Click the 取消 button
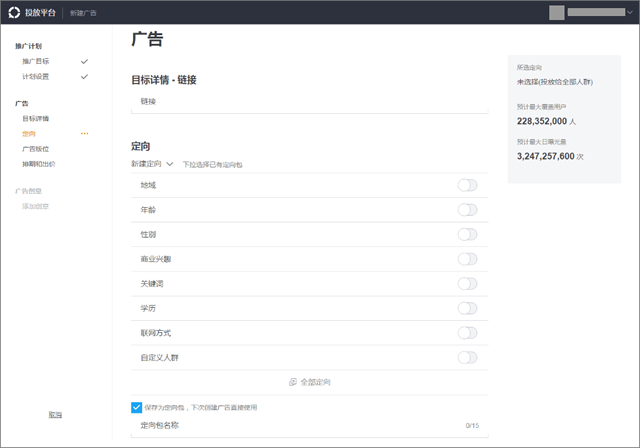This screenshot has width=640, height=448. point(55,414)
